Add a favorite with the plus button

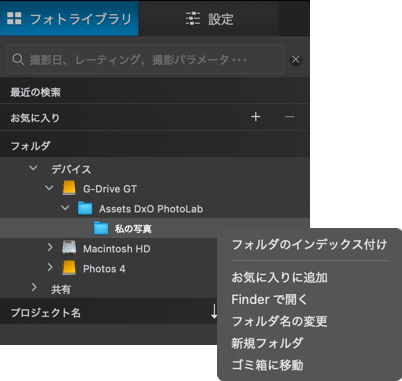coord(256,117)
